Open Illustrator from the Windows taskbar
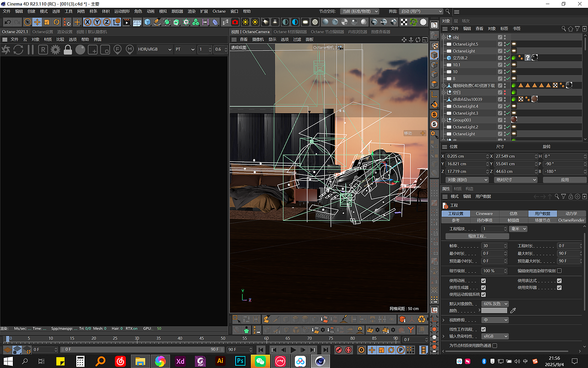This screenshot has height=368, width=588. tap(220, 361)
